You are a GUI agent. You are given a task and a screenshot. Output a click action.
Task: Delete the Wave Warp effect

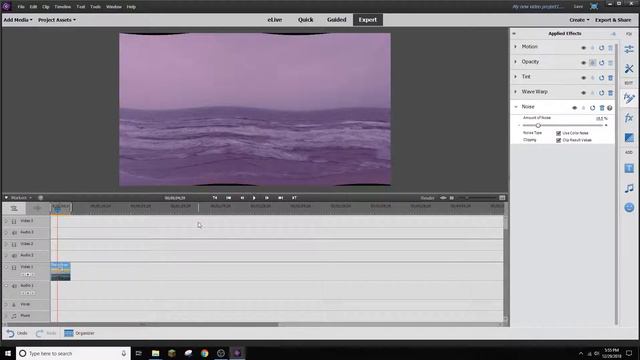pos(611,93)
